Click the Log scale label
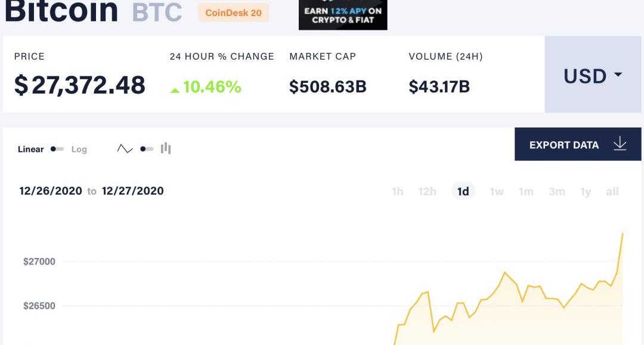Viewport: 644px width, 345px height. coord(79,150)
